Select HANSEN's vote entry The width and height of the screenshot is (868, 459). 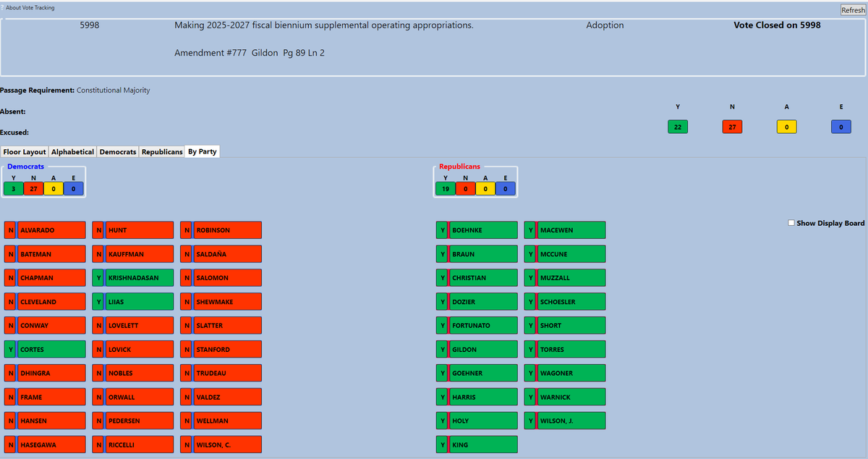pos(45,421)
